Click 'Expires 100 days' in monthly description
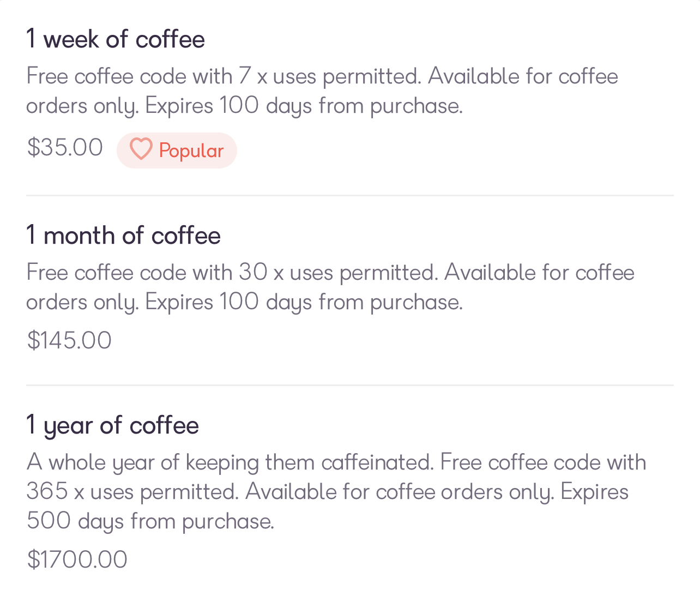This screenshot has width=700, height=602. coord(228,302)
